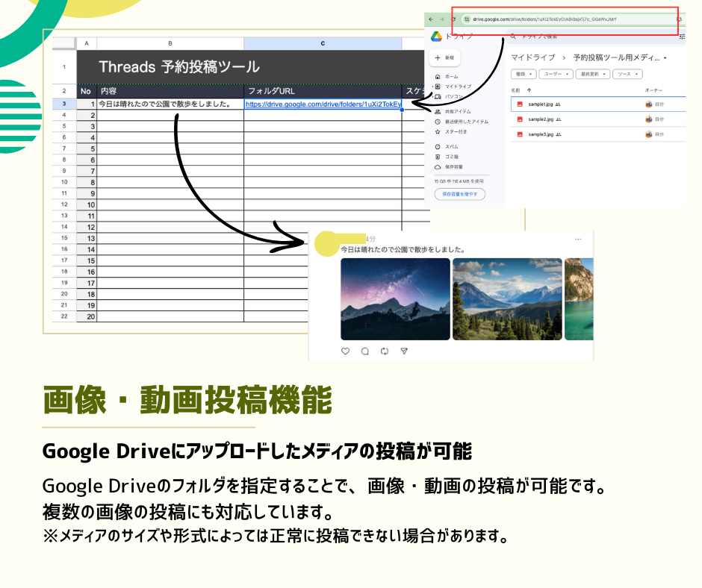Click the 新規 new button in Drive
Viewport: 702px width, 588px height.
click(444, 57)
